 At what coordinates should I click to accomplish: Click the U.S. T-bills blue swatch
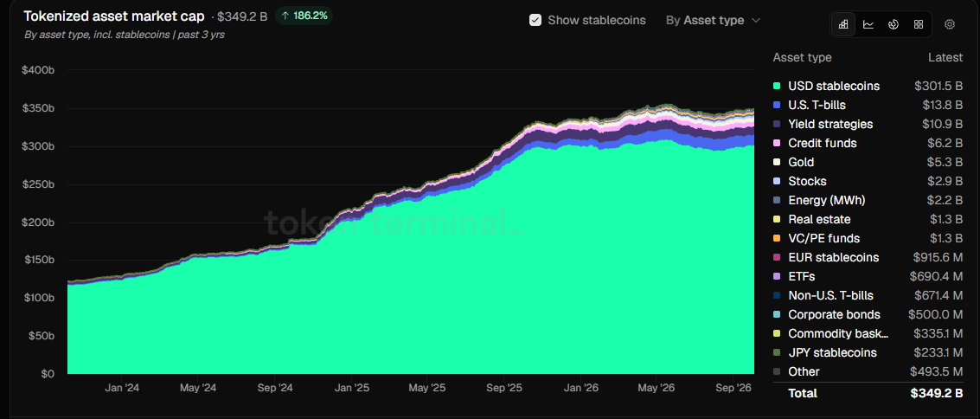777,105
